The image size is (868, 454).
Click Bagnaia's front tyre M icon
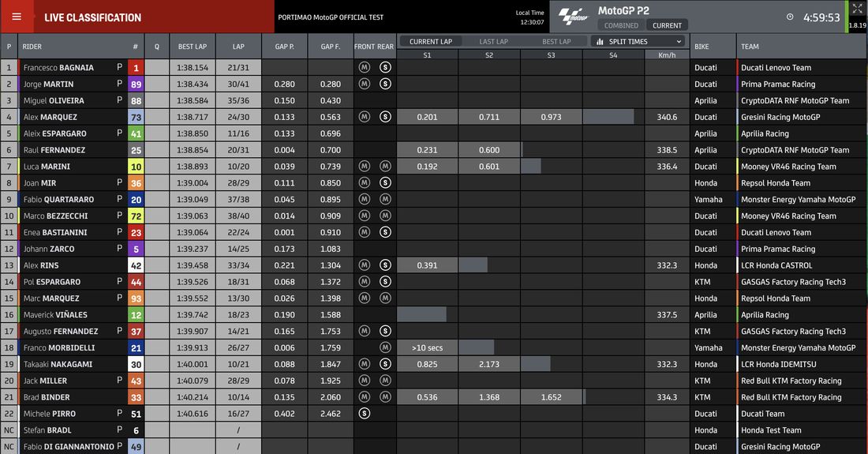(365, 67)
